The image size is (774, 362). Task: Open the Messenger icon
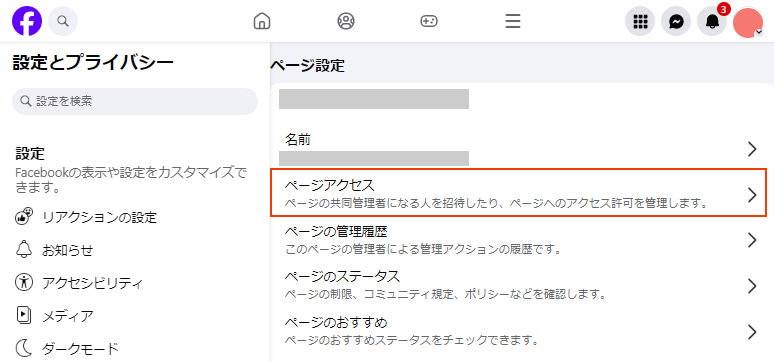676,21
